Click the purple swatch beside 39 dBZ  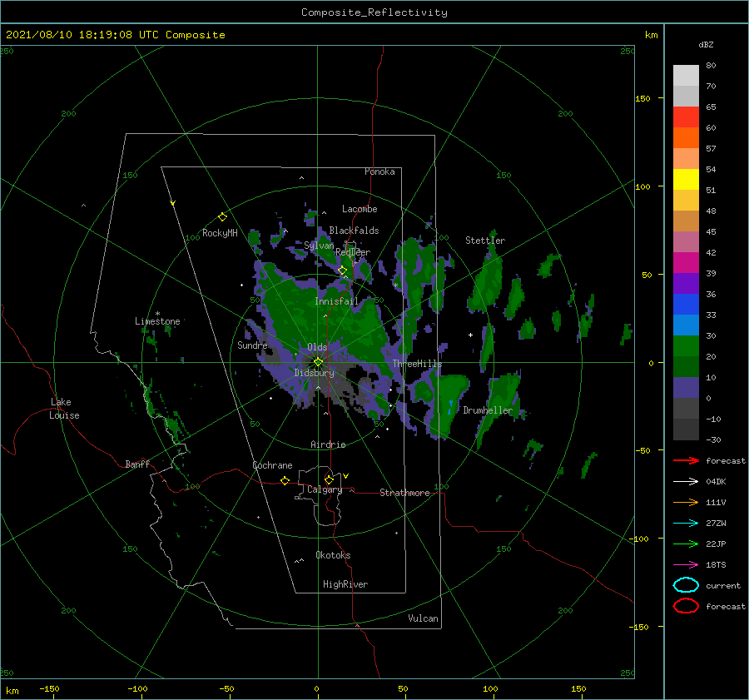(686, 283)
